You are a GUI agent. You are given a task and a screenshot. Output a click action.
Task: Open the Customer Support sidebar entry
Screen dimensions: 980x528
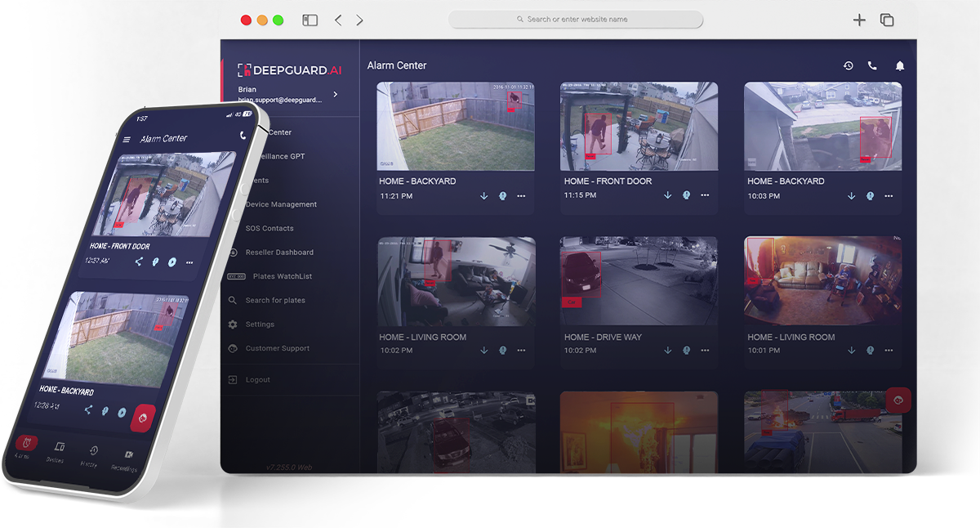tap(277, 348)
